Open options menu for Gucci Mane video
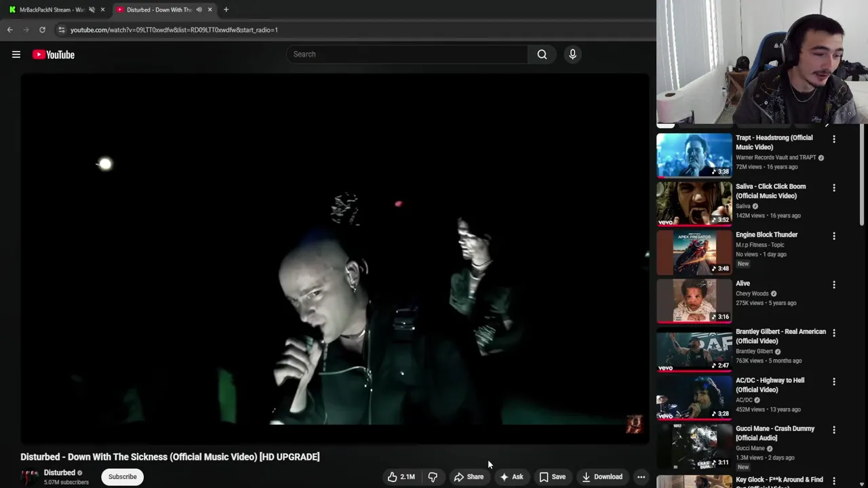Image resolution: width=868 pixels, height=488 pixels. point(834,430)
